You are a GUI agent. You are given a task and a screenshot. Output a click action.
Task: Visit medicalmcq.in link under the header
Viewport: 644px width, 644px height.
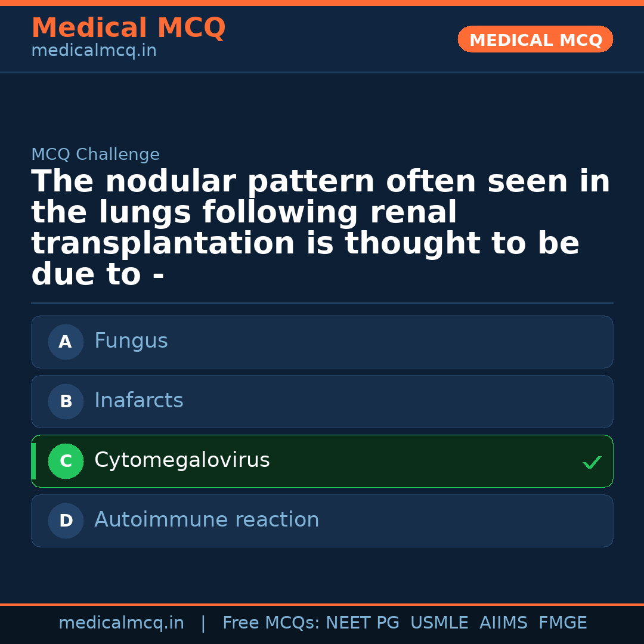tap(94, 51)
